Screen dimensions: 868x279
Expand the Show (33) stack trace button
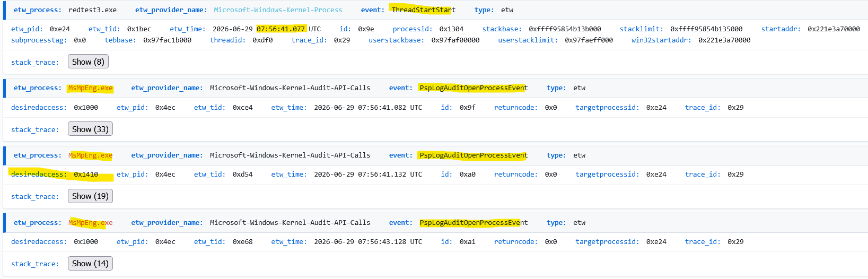coord(90,129)
